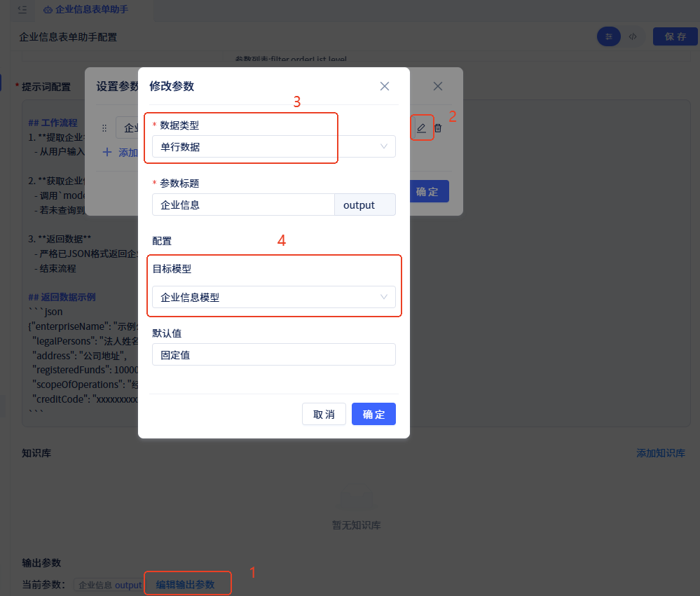Click the 修改参数 dialog title
This screenshot has width=700, height=596.
coord(172,86)
